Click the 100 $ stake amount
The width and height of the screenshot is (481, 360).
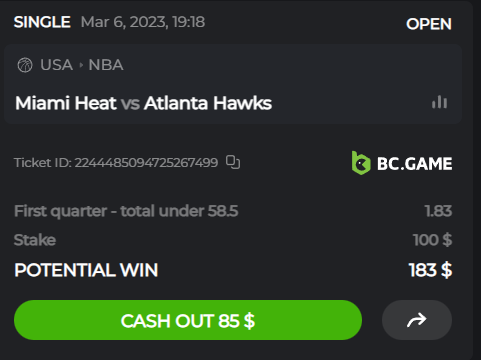tap(432, 240)
